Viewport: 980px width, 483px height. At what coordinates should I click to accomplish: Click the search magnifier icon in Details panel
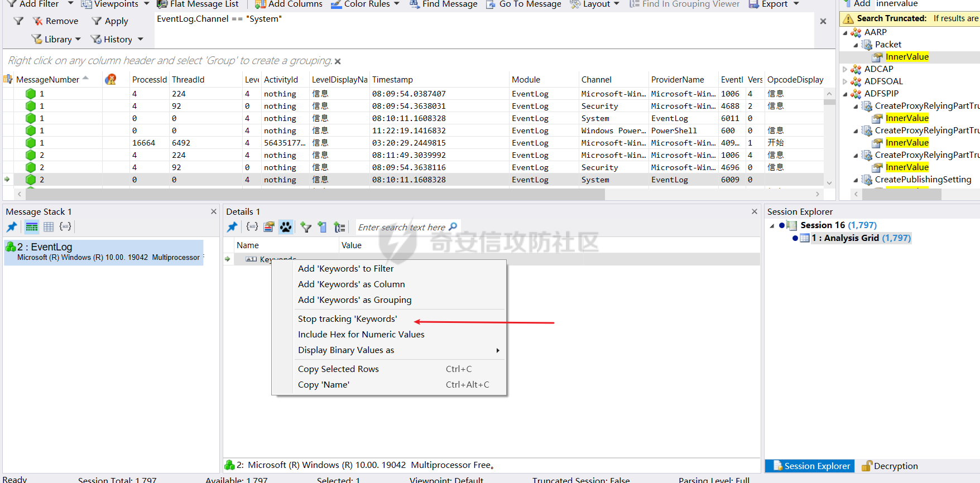pyautogui.click(x=453, y=227)
